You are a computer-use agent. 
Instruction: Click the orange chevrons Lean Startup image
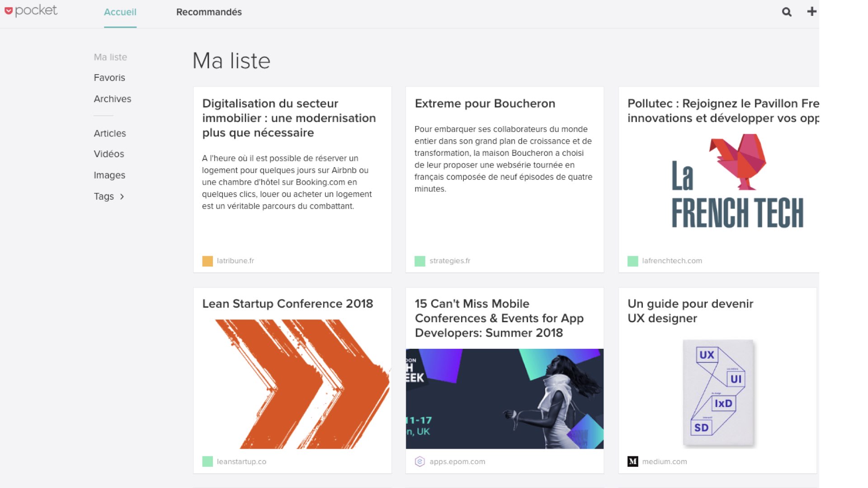pos(302,384)
